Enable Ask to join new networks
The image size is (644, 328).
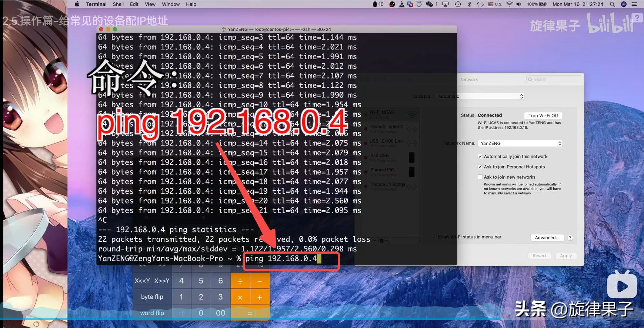[480, 177]
